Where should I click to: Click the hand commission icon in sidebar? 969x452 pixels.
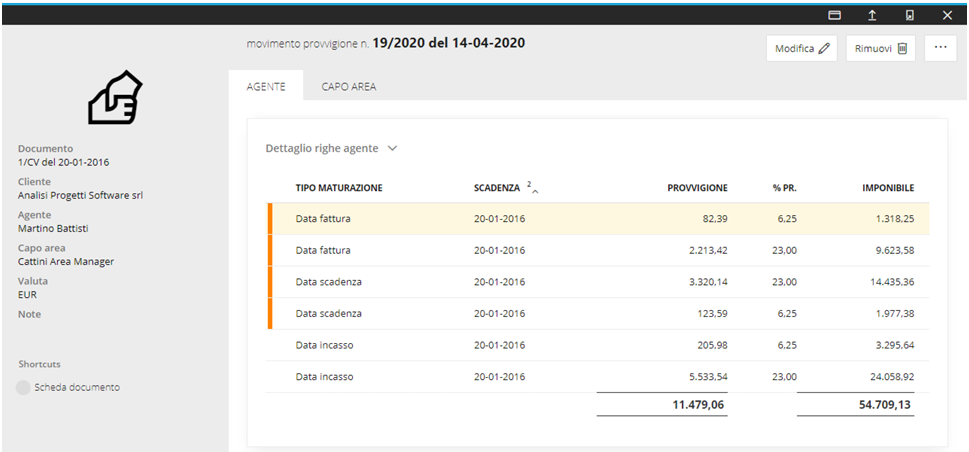[x=115, y=97]
